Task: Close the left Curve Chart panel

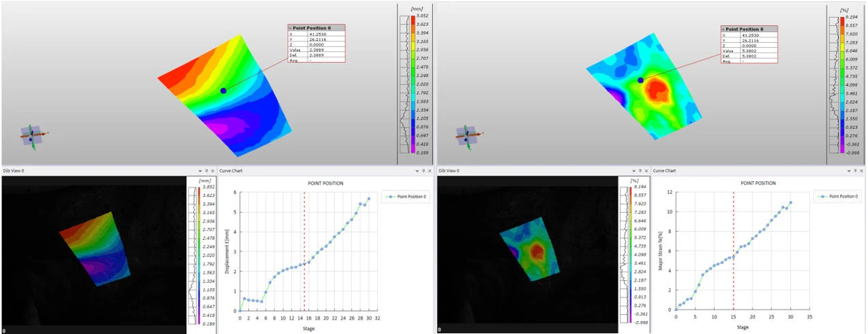Action: coord(430,170)
